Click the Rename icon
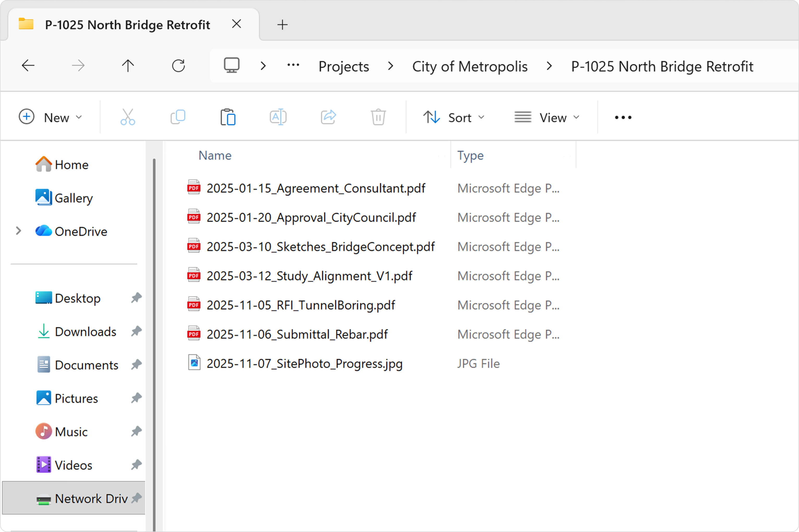Screen dimensions: 799x532 coord(278,117)
